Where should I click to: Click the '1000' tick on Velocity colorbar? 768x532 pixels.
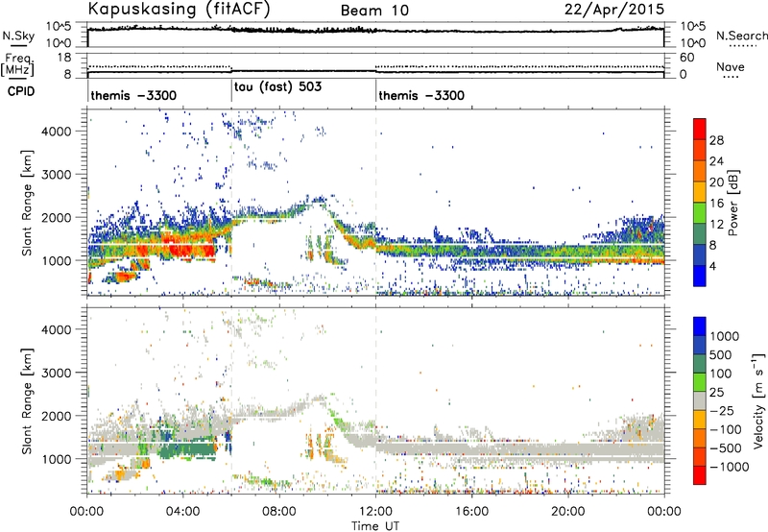(724, 336)
